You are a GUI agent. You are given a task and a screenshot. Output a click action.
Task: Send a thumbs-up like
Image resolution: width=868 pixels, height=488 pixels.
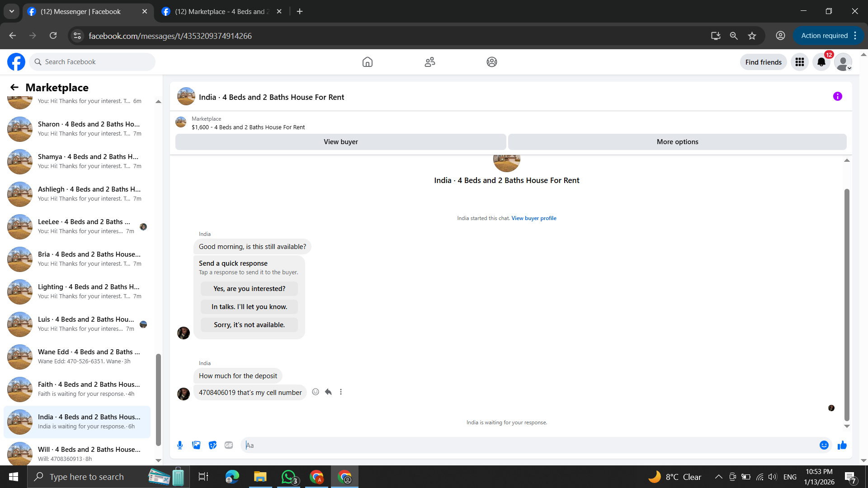(842, 446)
